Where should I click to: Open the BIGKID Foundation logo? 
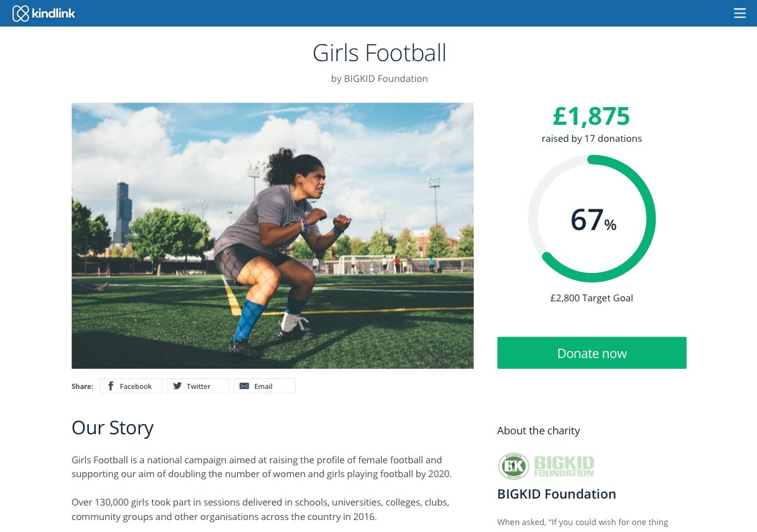click(x=546, y=466)
